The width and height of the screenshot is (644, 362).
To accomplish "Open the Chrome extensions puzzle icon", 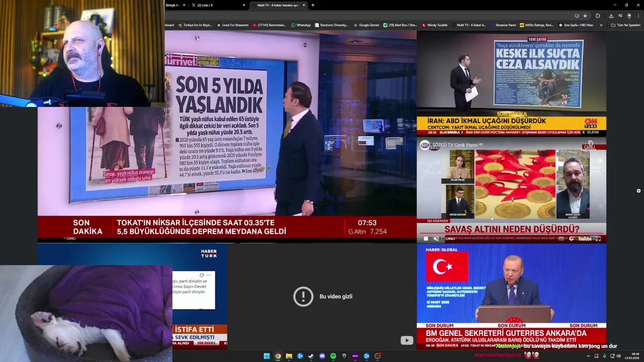I will [598, 16].
